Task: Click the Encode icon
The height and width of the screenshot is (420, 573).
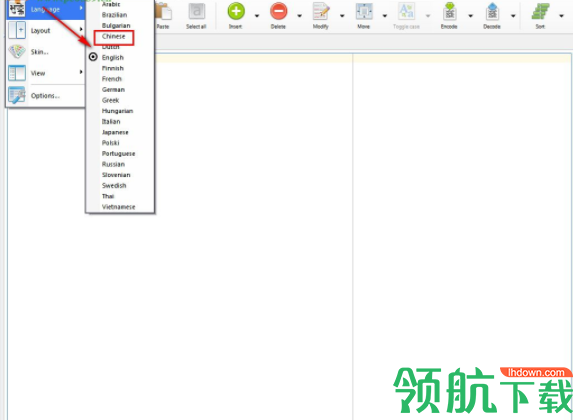Action: 449,11
